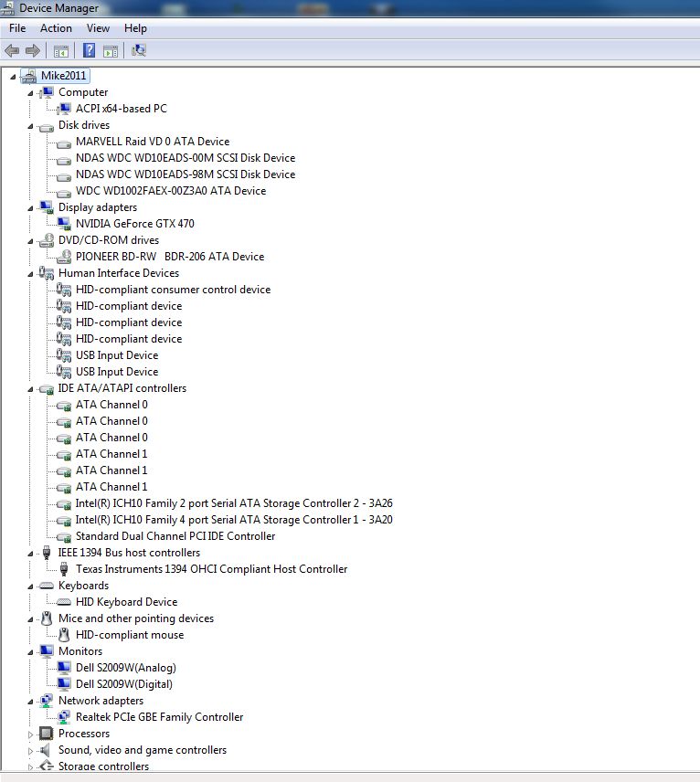The width and height of the screenshot is (700, 782).
Task: Collapse the Display adapters category
Action: click(x=30, y=208)
